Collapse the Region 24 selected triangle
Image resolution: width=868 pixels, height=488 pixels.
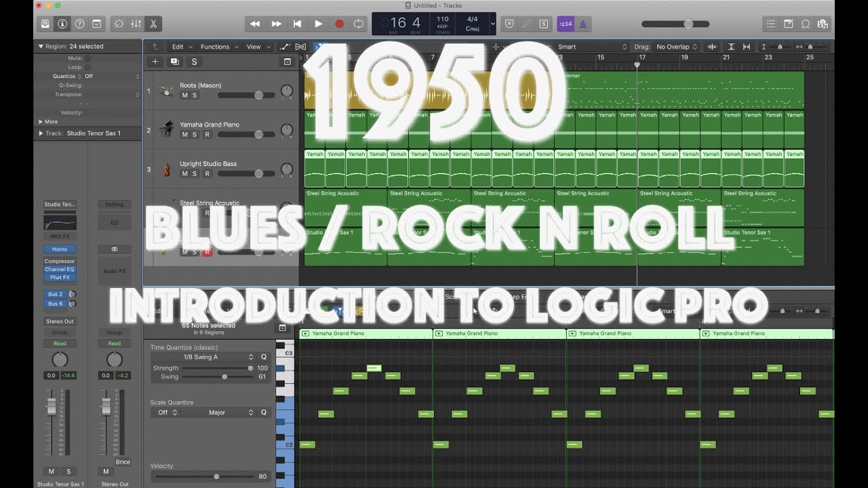click(x=41, y=46)
